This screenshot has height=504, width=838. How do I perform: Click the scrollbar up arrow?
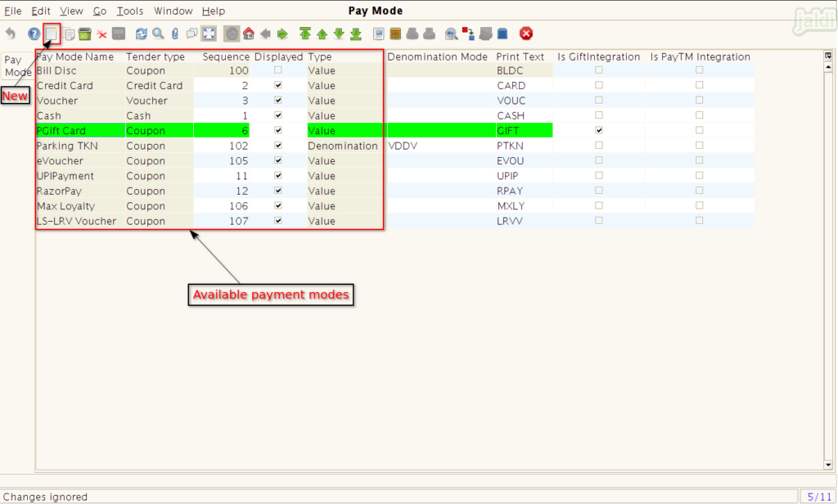pos(828,67)
